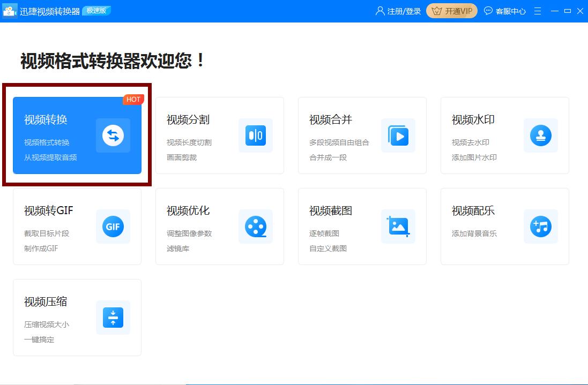Viewport: 588px width, 385px height.
Task: Click the HOT badge on 视频转换 card
Action: pyautogui.click(x=133, y=99)
